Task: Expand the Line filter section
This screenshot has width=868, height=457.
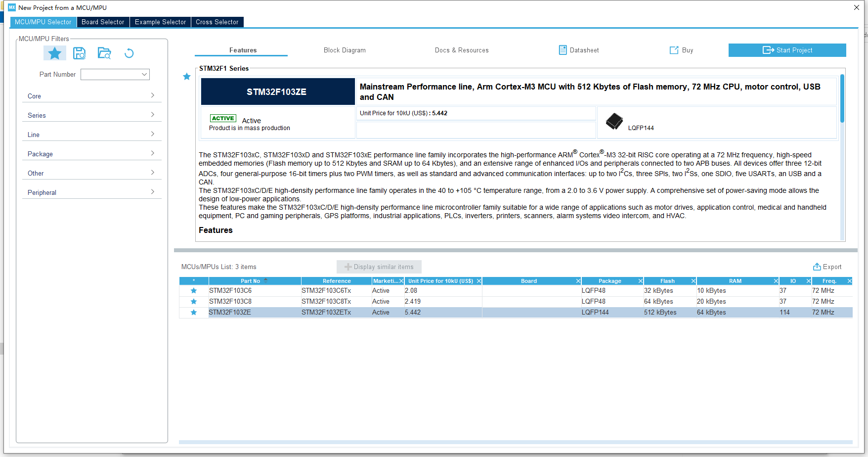Action: coord(92,134)
